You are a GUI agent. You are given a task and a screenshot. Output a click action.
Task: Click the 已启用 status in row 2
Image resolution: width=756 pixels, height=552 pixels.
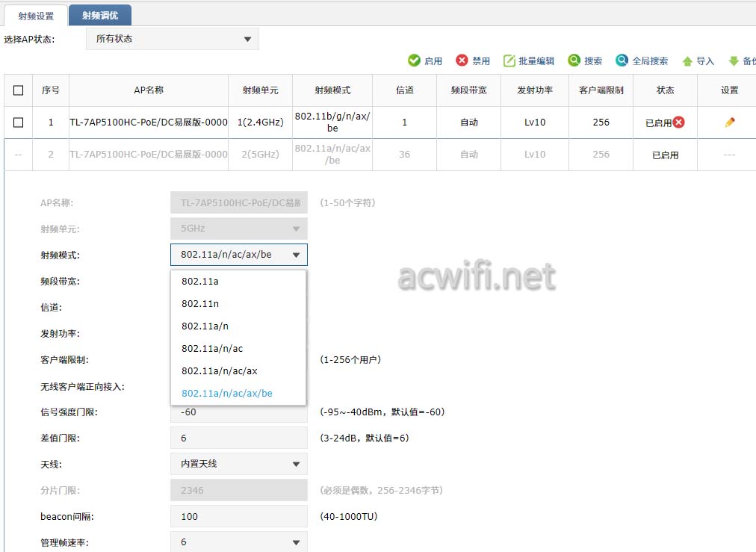click(x=665, y=155)
